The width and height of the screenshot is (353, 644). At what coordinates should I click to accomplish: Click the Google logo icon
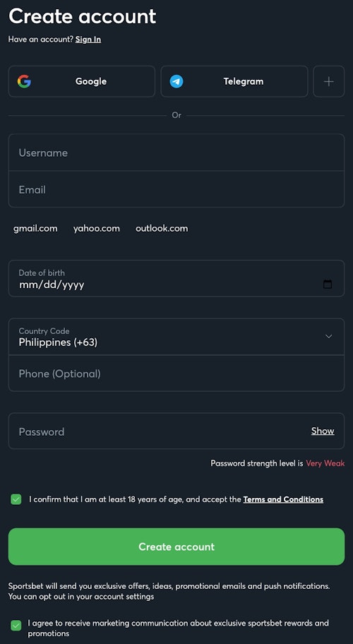coord(24,81)
